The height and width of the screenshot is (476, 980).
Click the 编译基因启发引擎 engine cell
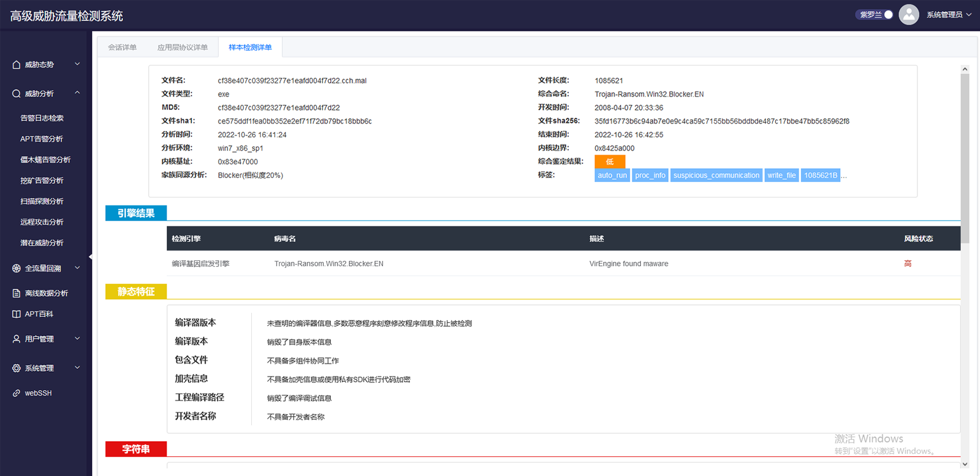click(x=200, y=263)
